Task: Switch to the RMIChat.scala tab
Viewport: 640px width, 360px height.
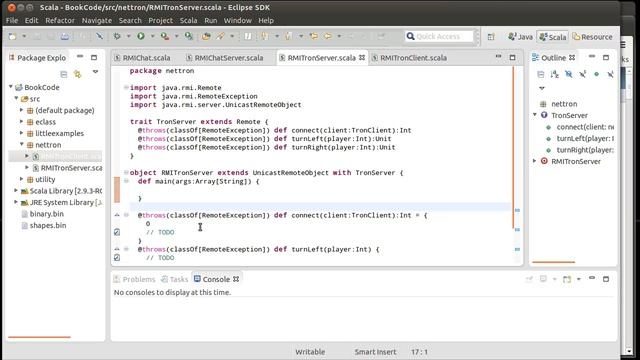Action: pyautogui.click(x=142, y=58)
